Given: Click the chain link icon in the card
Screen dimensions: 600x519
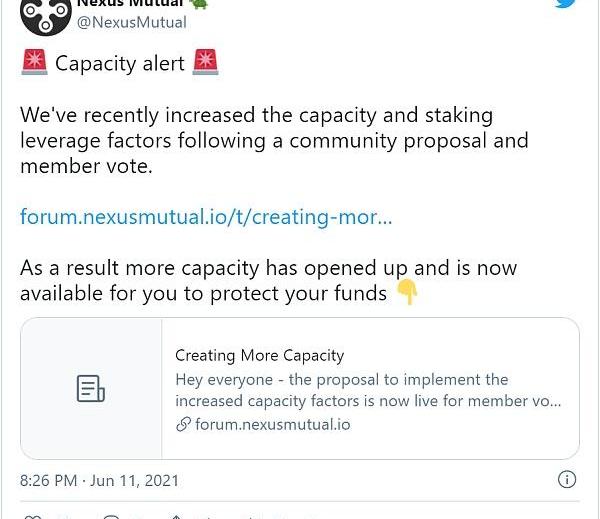Looking at the screenshot, I should pos(183,424).
